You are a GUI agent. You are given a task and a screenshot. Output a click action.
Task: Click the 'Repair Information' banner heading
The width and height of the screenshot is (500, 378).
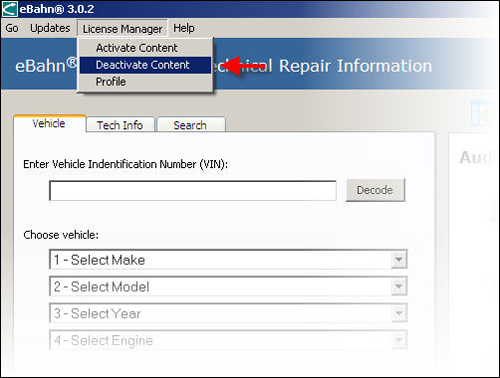(x=355, y=66)
